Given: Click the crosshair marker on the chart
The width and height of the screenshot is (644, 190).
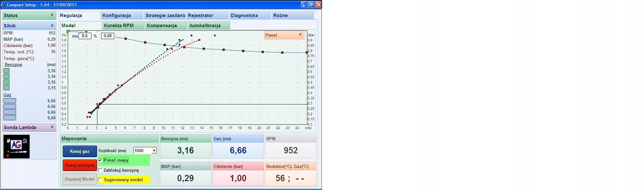Looking at the screenshot, I should (97, 104).
